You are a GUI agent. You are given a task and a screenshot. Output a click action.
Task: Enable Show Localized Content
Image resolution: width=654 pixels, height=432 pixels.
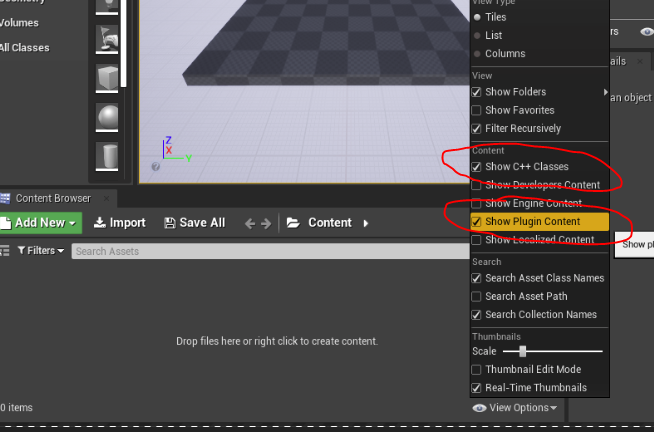476,240
